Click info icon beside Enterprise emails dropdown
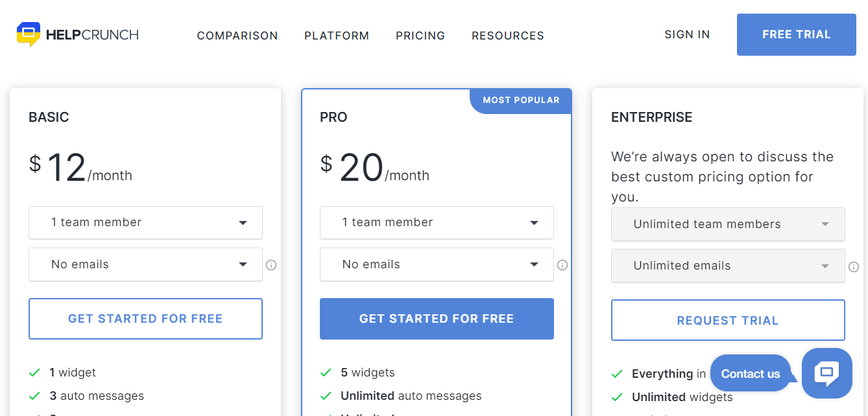Viewport: 868px width, 416px height. click(x=854, y=267)
